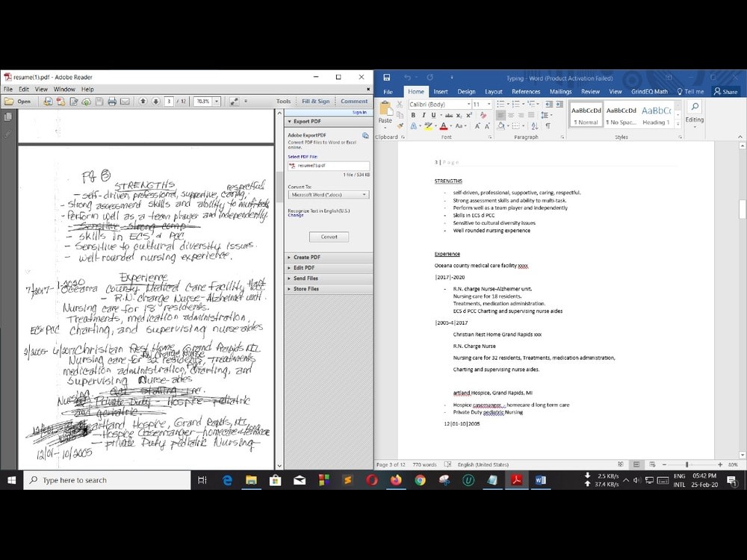Open the page thumbnails panel in Adobe Reader
The width and height of the screenshot is (747, 560).
(x=8, y=117)
